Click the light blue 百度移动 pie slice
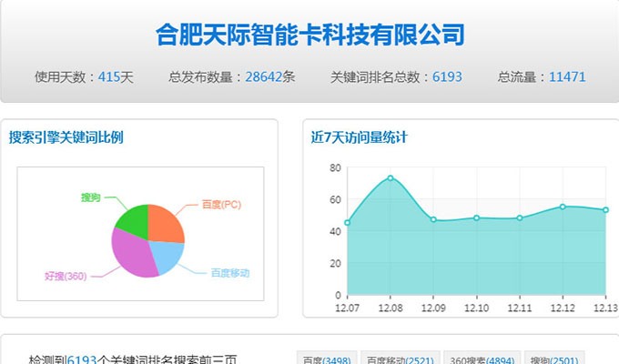The height and width of the screenshot is (364, 619). coord(165,257)
